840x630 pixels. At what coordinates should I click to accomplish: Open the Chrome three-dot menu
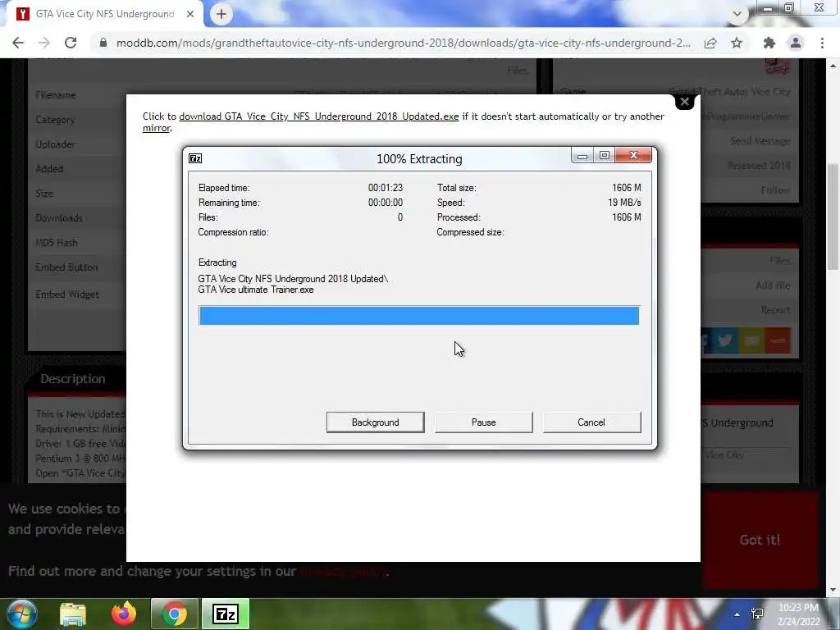[x=822, y=43]
